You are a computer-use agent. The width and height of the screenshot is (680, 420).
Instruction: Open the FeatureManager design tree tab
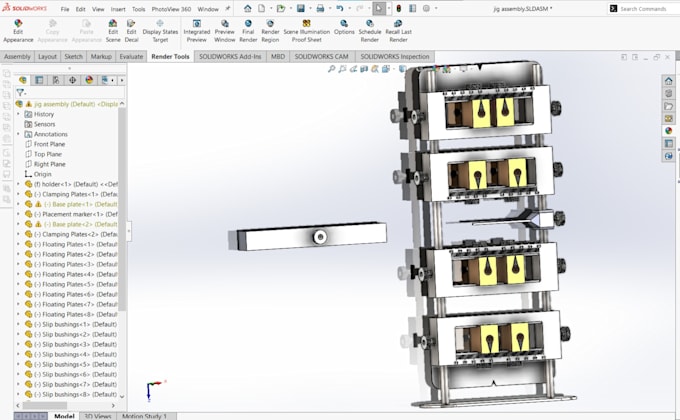[23, 80]
